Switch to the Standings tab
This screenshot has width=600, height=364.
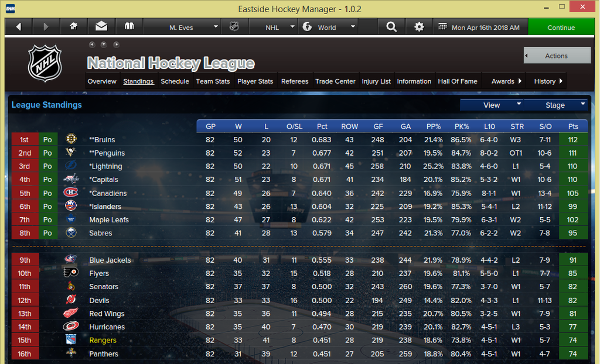138,81
